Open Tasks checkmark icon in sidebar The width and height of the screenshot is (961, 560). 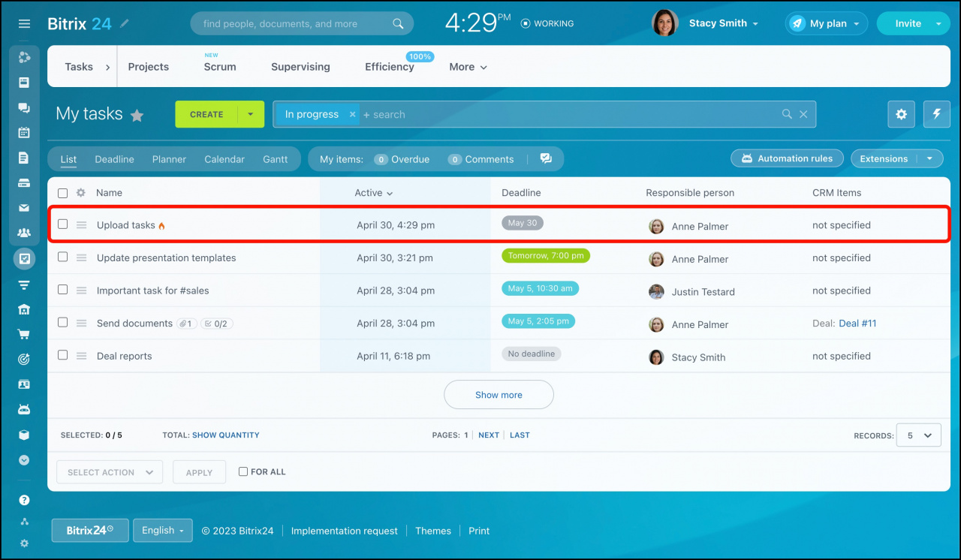(x=24, y=259)
